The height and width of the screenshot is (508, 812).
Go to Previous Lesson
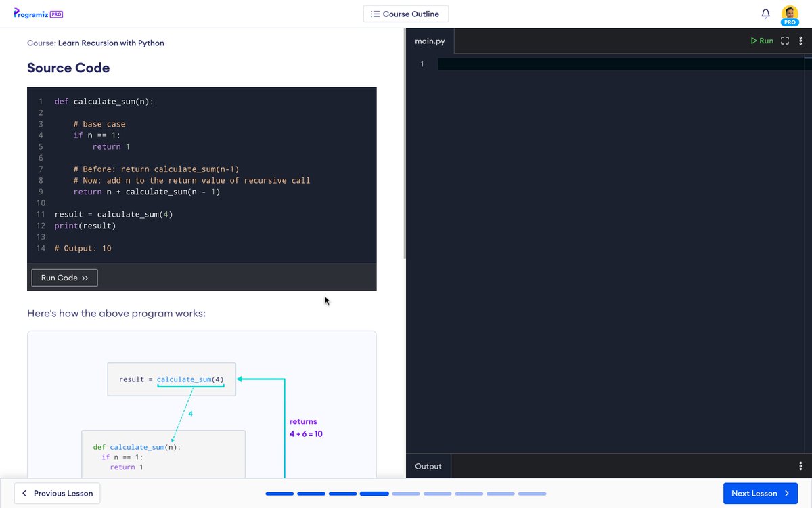coord(57,493)
